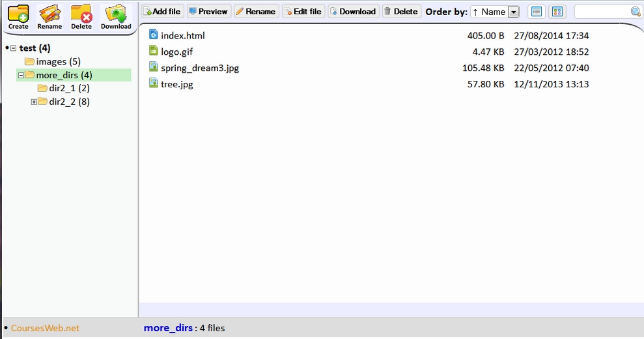Click the Rename folder icon

point(49,17)
